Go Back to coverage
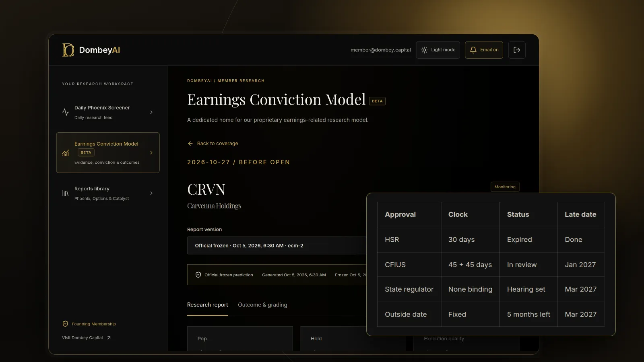The image size is (644, 362). point(213,144)
